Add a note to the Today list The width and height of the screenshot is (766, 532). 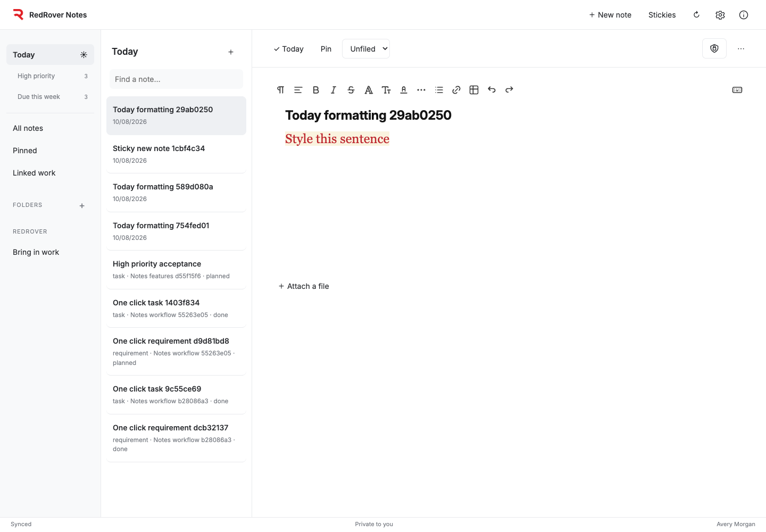pyautogui.click(x=230, y=52)
